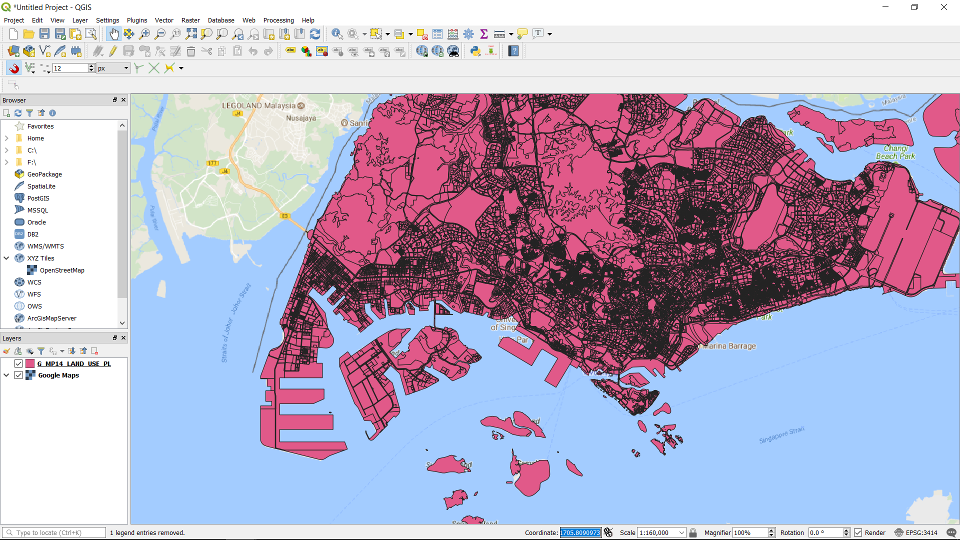Toggle visibility of G_MP14_LAND_USE_PL layer
The width and height of the screenshot is (960, 540).
click(19, 364)
